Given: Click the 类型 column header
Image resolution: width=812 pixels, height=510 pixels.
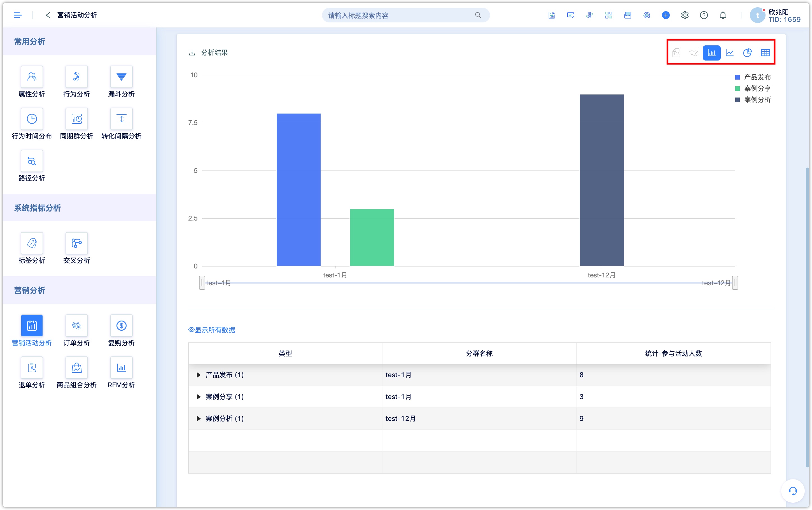Looking at the screenshot, I should click(285, 353).
